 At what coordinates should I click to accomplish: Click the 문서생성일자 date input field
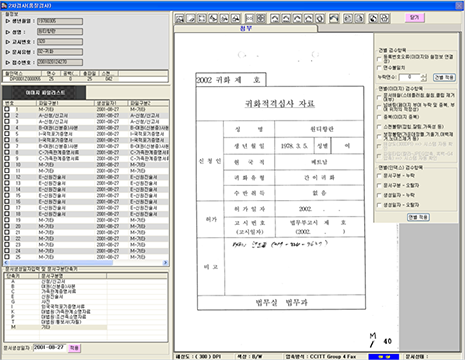[49, 347]
